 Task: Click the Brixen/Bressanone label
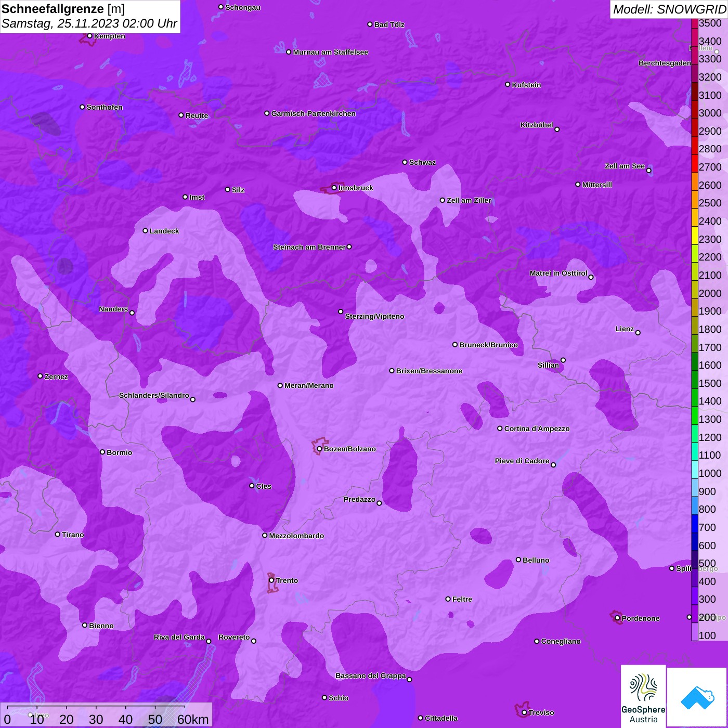pyautogui.click(x=429, y=371)
